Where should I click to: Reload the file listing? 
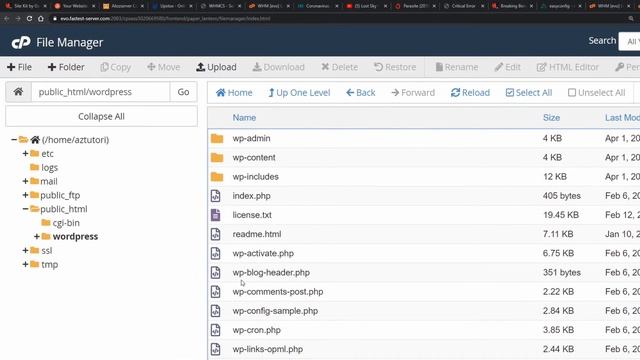(x=470, y=93)
